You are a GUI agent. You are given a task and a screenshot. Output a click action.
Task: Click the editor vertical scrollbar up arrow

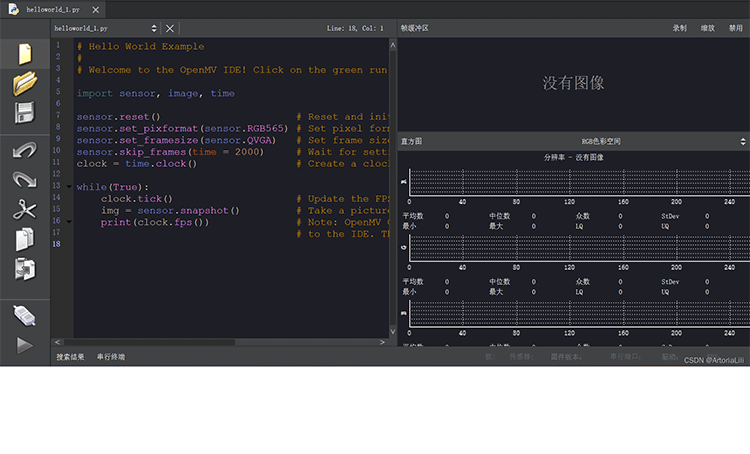point(393,45)
